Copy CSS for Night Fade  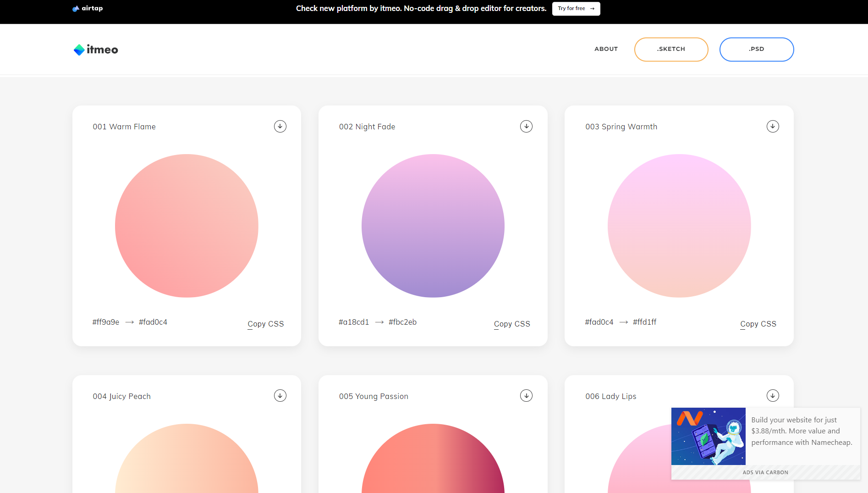(x=512, y=324)
